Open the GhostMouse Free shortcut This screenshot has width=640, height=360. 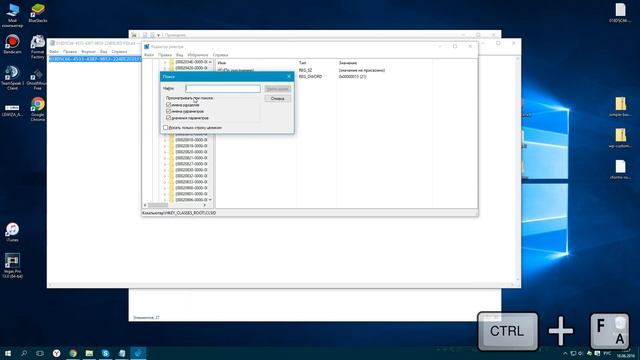[x=38, y=79]
